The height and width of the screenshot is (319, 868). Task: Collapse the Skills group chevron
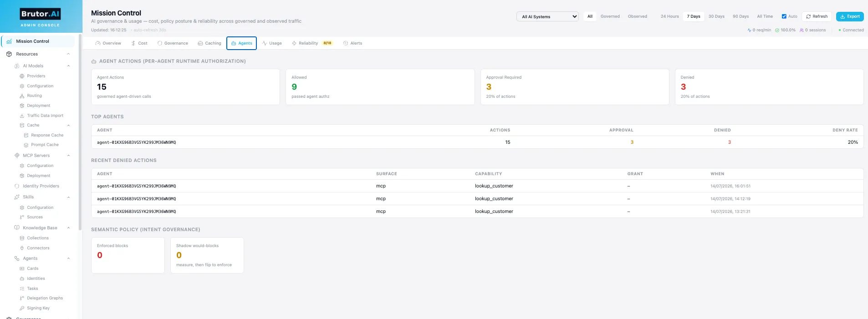pyautogui.click(x=68, y=197)
